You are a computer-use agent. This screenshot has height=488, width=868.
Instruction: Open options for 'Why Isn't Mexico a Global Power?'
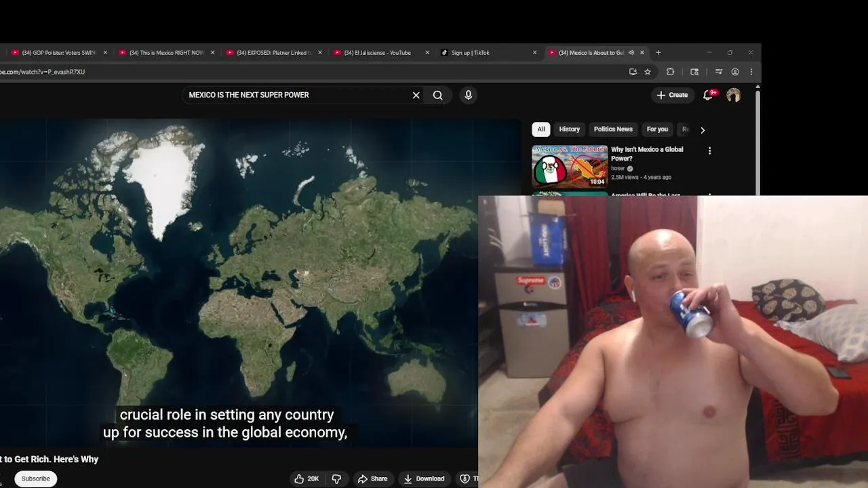coord(710,151)
